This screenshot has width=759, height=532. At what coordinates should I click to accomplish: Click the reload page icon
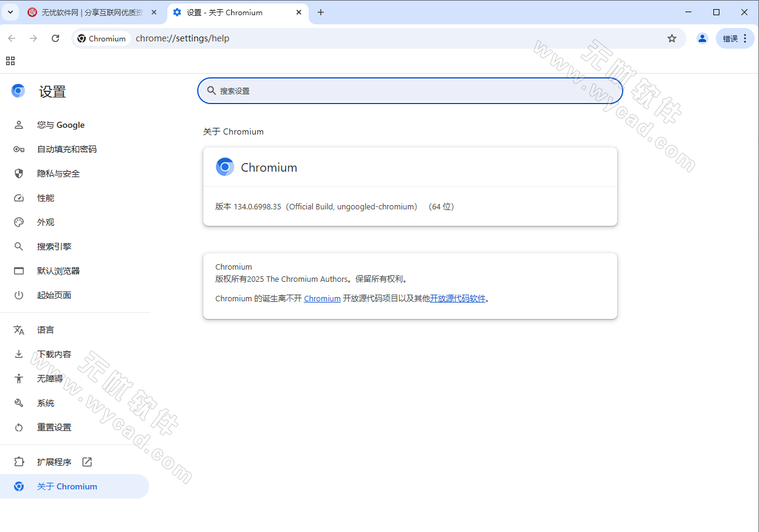55,38
